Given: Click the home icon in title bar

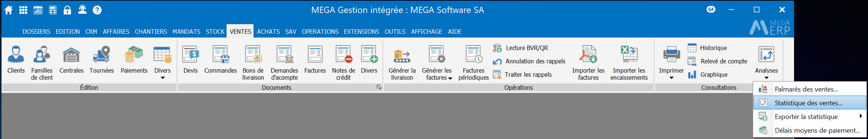Looking at the screenshot, I should pyautogui.click(x=8, y=10).
